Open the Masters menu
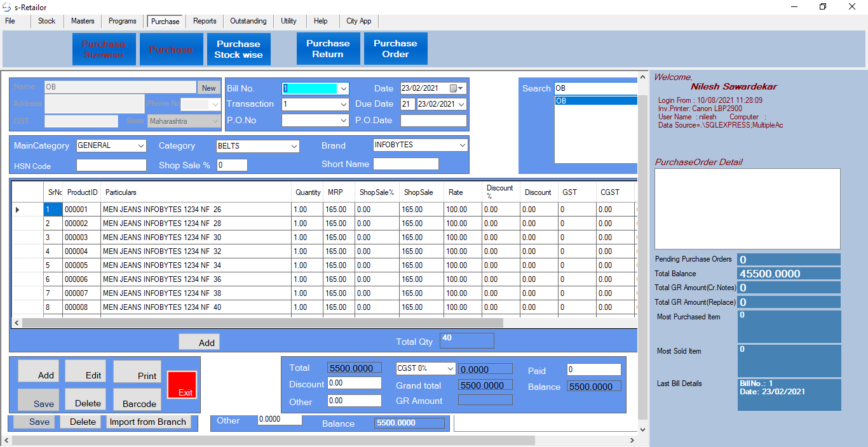Viewport: 868px width, 447px height. point(83,21)
